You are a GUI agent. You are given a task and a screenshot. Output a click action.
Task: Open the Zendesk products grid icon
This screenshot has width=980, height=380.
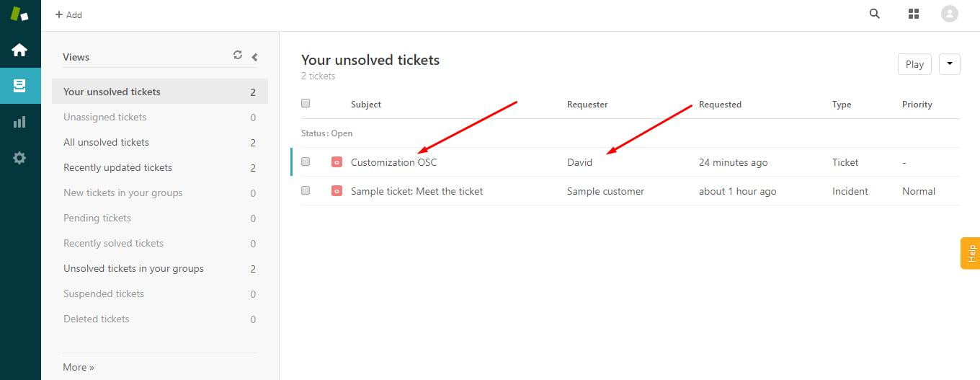[x=914, y=14]
